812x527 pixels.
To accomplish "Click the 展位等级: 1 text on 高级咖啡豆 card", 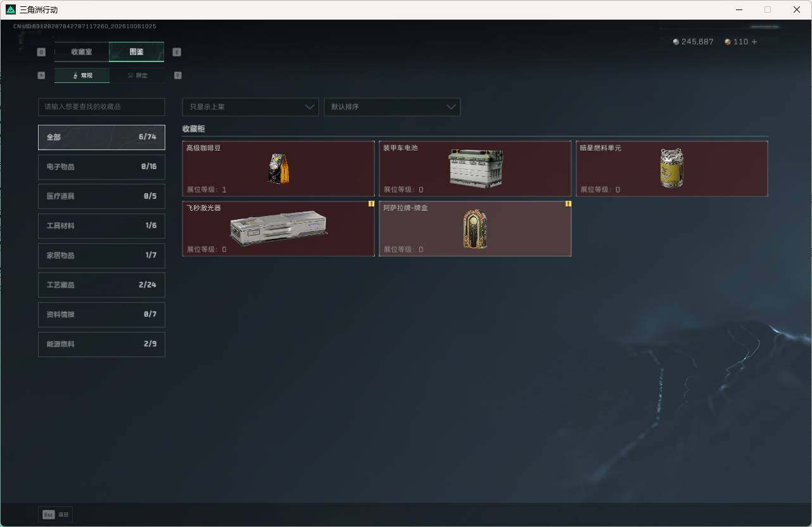I will click(206, 189).
